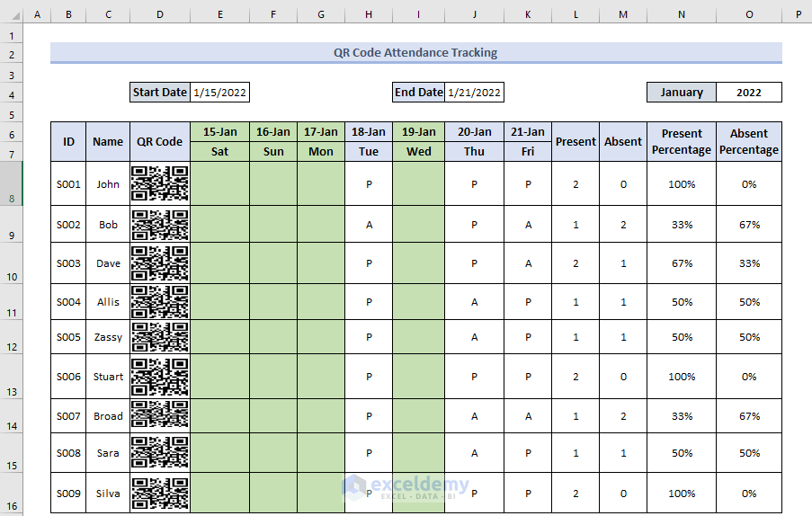Click John's Present count 2
812x516 pixels.
coord(576,183)
